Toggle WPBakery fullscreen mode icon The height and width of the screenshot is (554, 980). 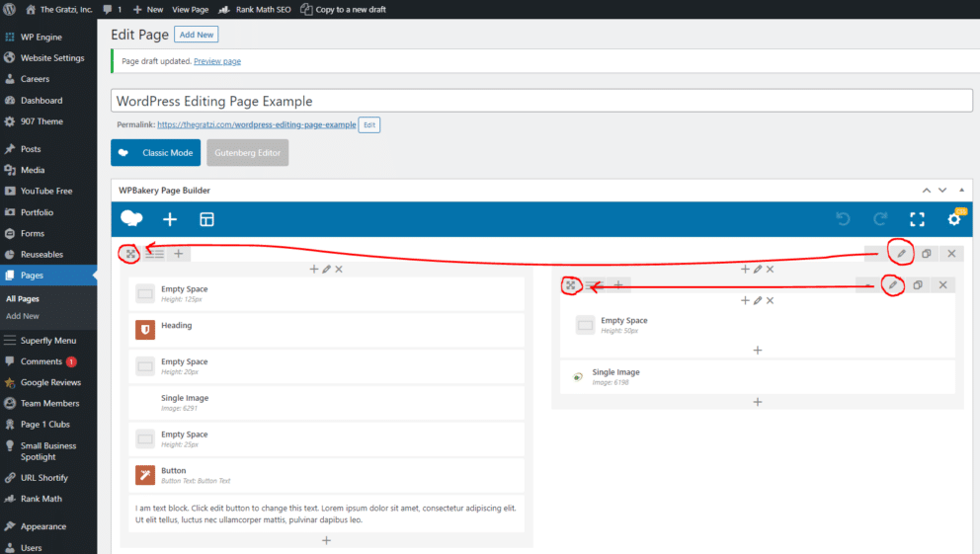(x=917, y=219)
